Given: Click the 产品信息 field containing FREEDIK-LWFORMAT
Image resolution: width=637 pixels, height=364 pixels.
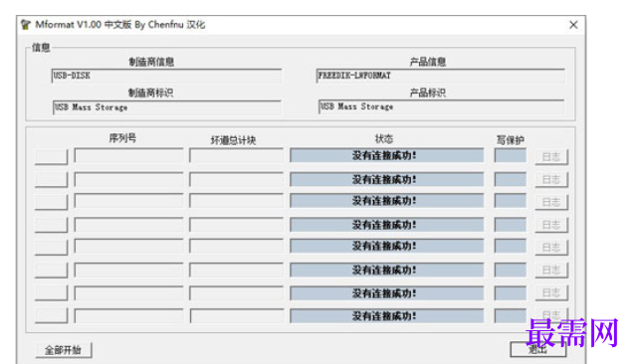Looking at the screenshot, I should coord(440,76).
